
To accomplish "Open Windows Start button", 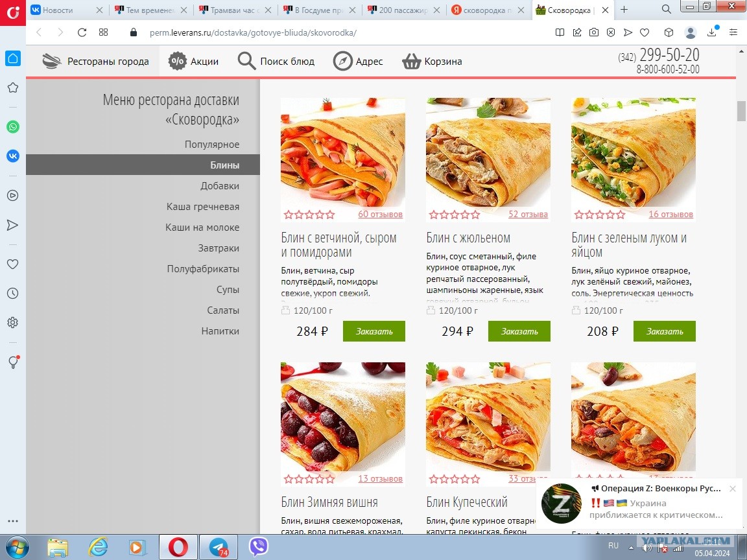I will point(17,547).
